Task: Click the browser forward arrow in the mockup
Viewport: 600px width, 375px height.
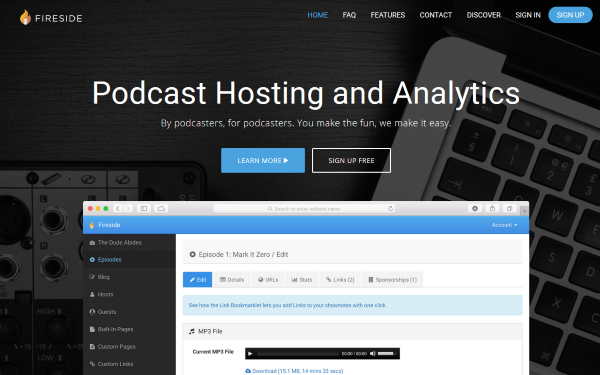Action: tap(129, 209)
